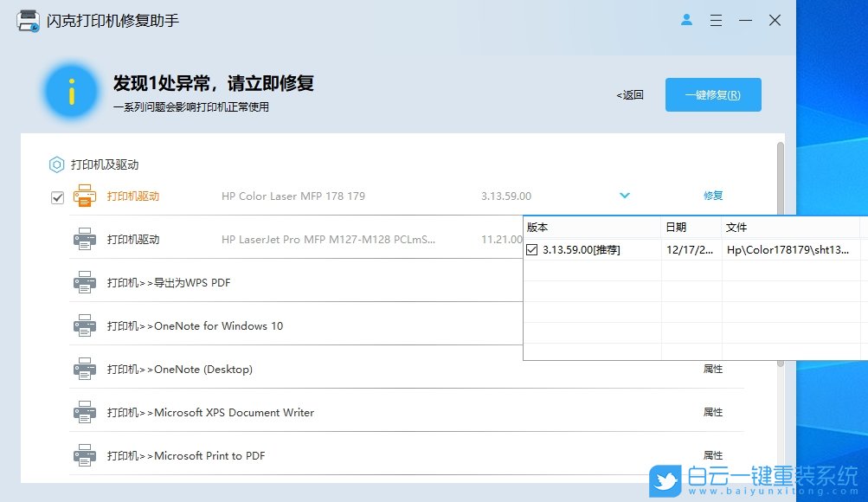Click the gear icon beside 打印机及驱动
The width and height of the screenshot is (868, 502).
pos(55,164)
